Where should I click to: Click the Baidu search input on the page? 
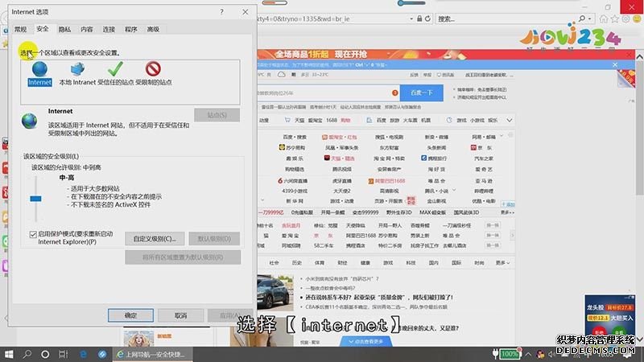pyautogui.click(x=327, y=93)
